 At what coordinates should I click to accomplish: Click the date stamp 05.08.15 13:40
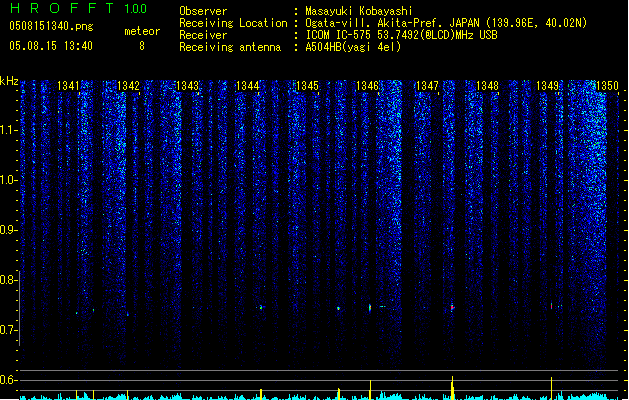click(x=51, y=46)
